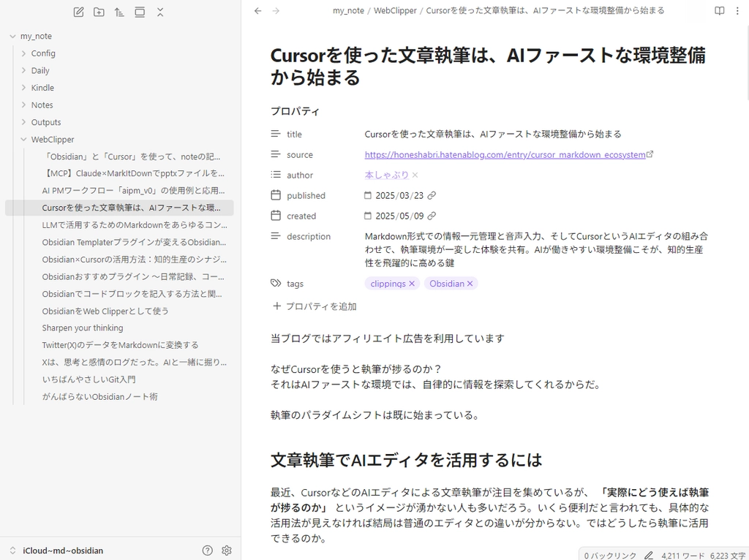Add a property with プロパティを追加
The image size is (749, 560).
point(315,306)
